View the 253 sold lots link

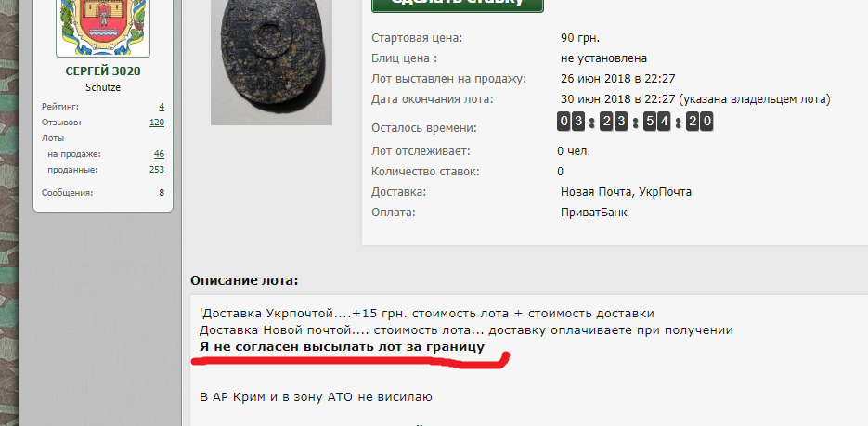point(157,169)
